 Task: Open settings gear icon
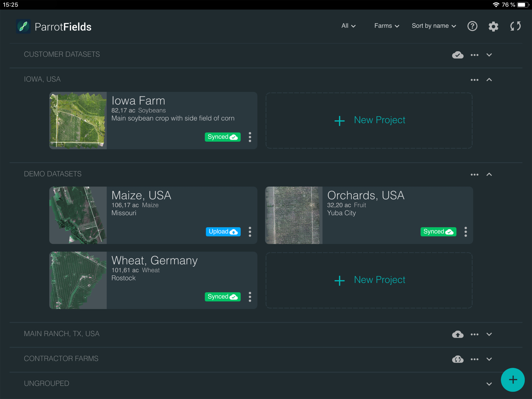point(493,26)
